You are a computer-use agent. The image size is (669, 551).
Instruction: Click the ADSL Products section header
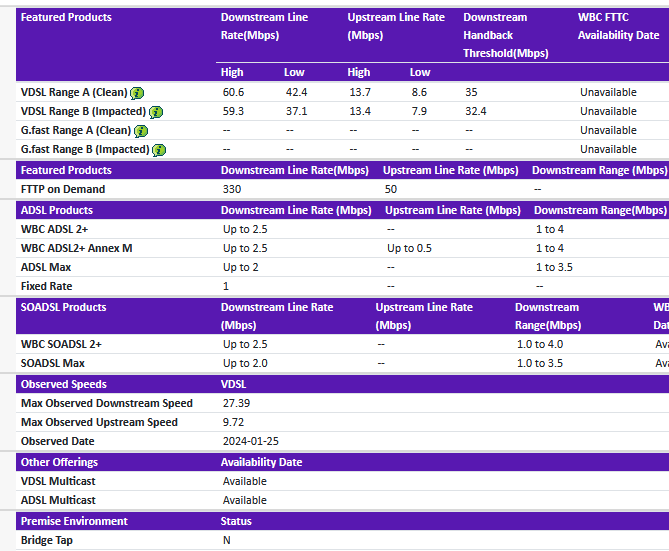(x=57, y=210)
